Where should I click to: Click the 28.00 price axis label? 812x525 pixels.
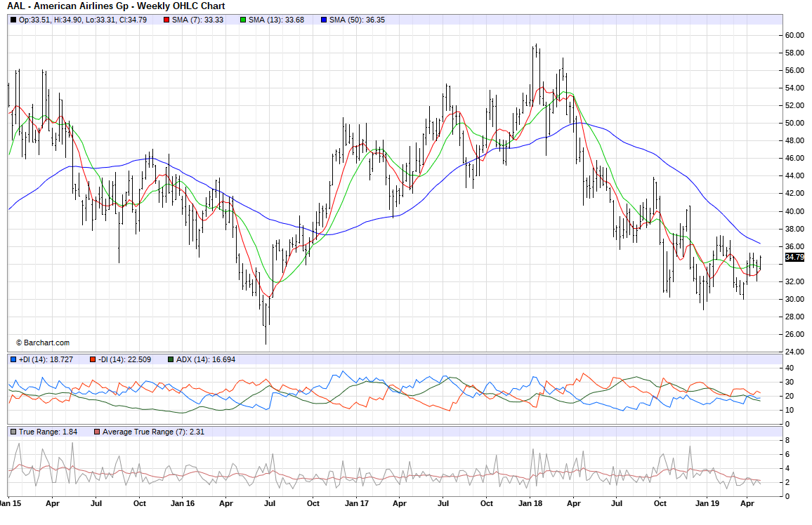pos(795,317)
